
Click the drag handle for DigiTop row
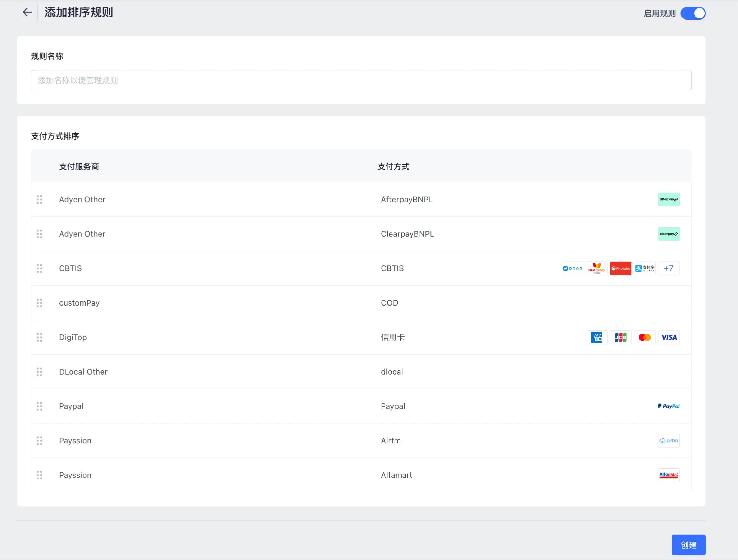[39, 337]
